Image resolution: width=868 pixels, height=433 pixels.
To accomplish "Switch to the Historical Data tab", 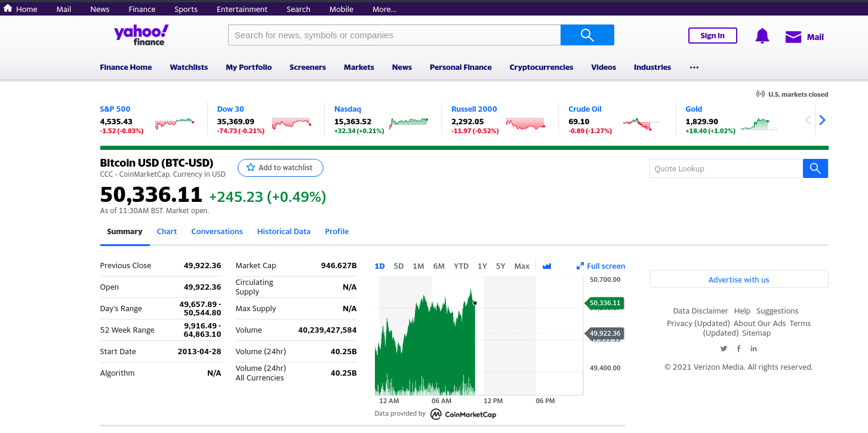I will coord(284,232).
